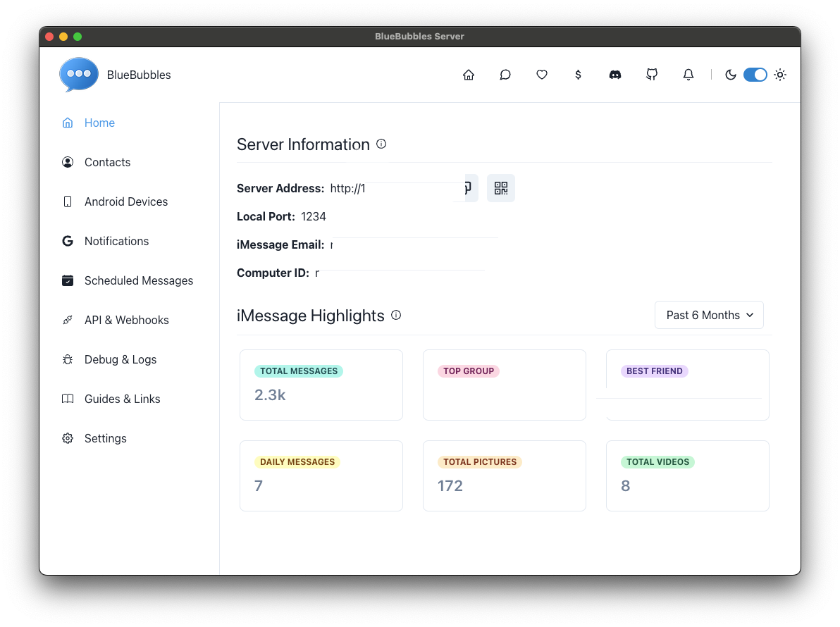Image resolution: width=840 pixels, height=627 pixels.
Task: Open Scheduled Messages in the sidebar
Action: pos(138,280)
